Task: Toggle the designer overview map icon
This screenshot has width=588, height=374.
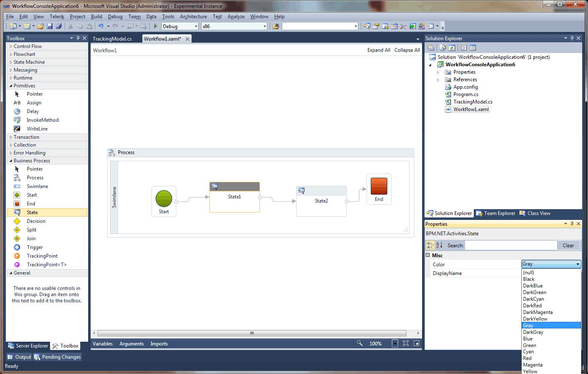Action: click(x=416, y=343)
